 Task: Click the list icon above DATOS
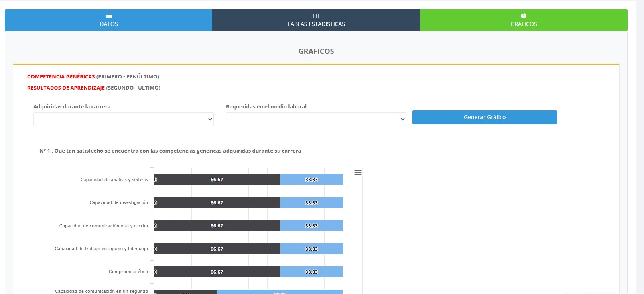pos(109,16)
